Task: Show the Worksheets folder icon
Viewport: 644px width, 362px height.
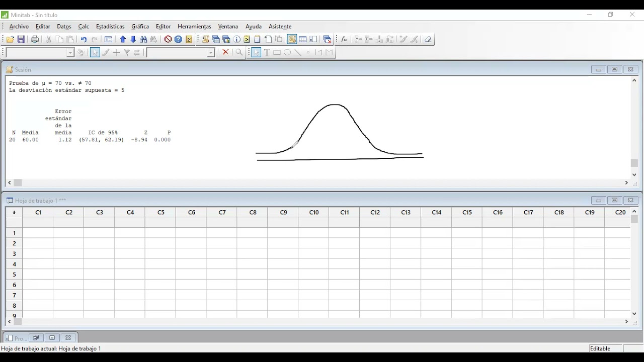Action: 216,39
